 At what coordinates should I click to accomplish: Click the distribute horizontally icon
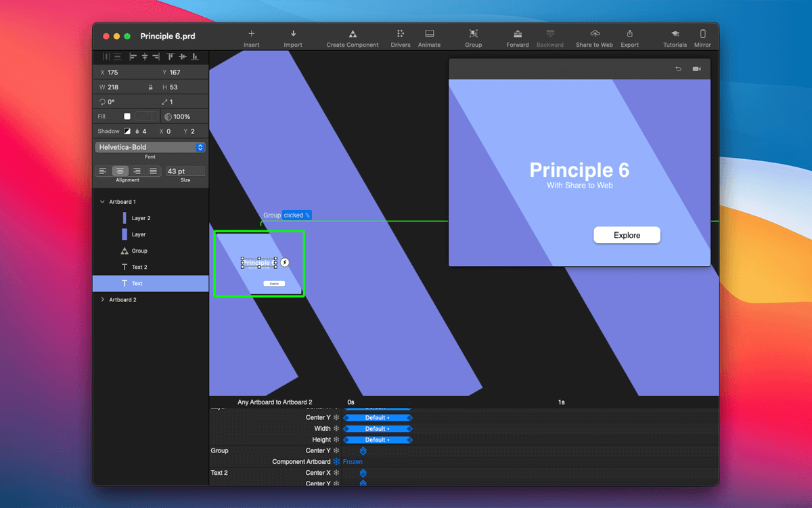(x=106, y=57)
